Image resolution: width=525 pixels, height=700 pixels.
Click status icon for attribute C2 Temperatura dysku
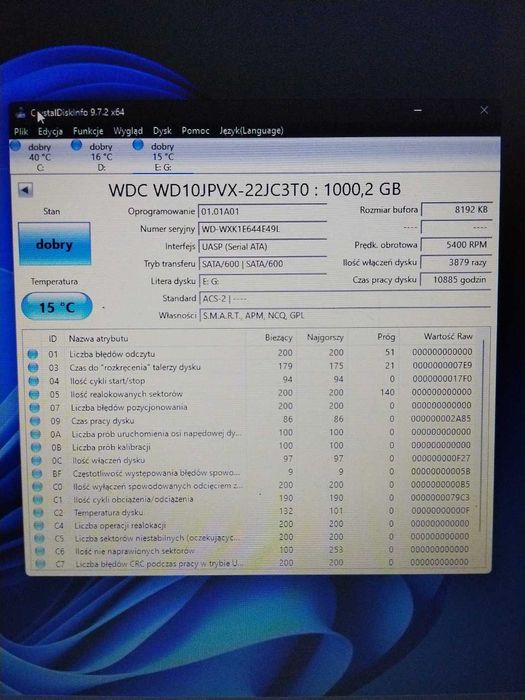[x=38, y=512]
